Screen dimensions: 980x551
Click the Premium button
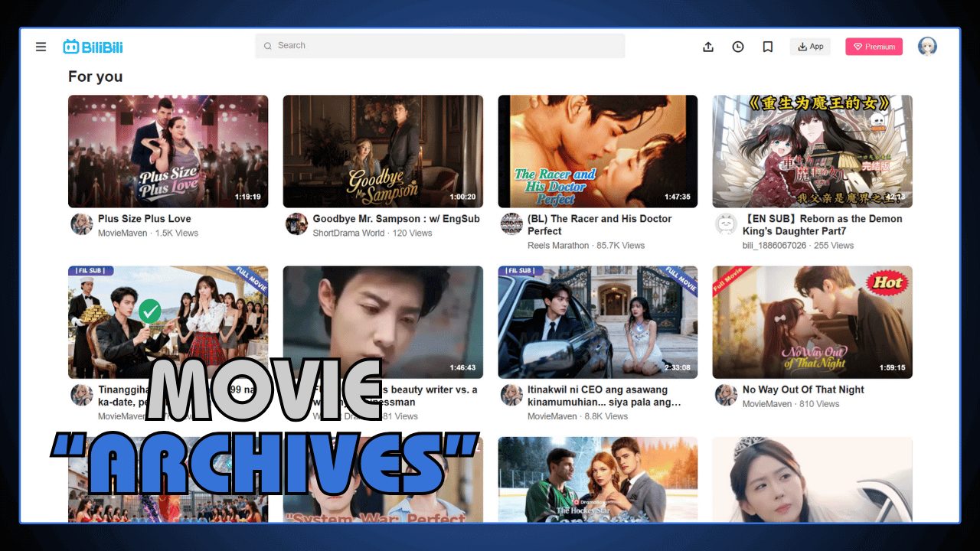point(874,46)
